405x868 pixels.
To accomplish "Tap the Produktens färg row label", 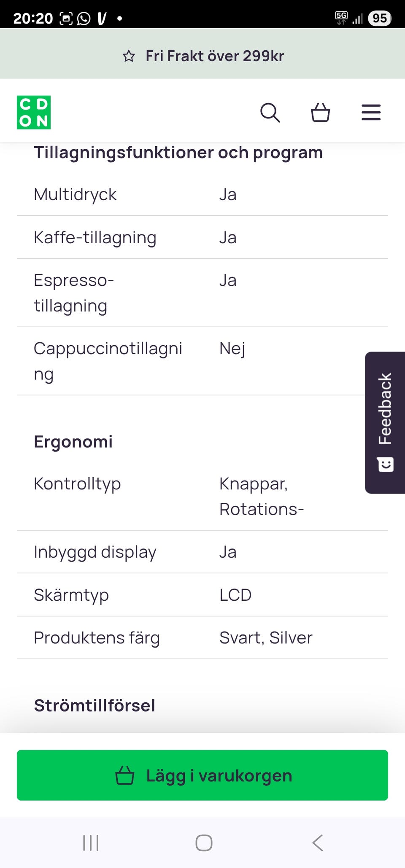I will (x=97, y=638).
